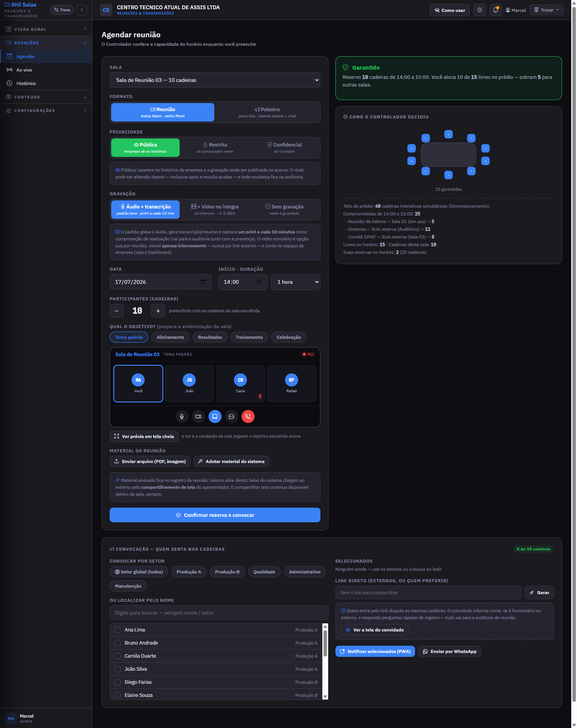Click the MA avatar in the sidebar footer
This screenshot has height=728, width=577.
[11, 718]
